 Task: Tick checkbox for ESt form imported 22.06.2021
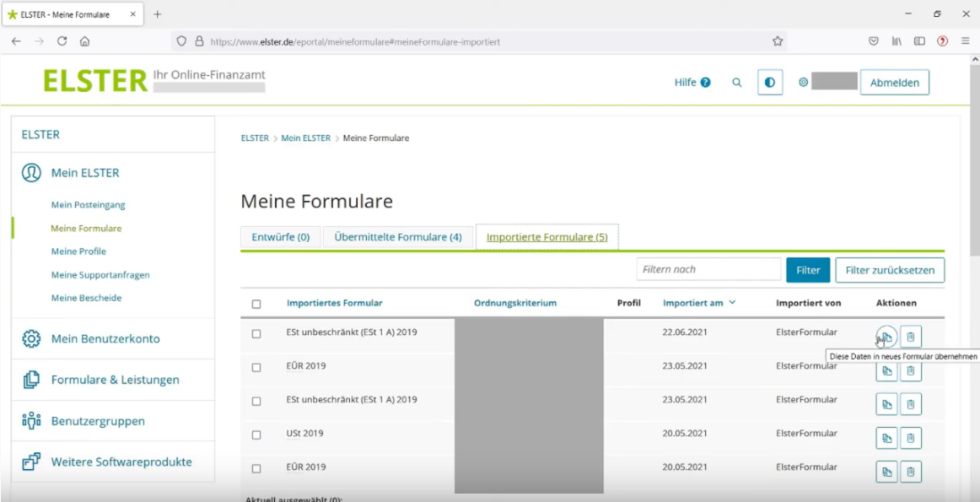click(256, 334)
